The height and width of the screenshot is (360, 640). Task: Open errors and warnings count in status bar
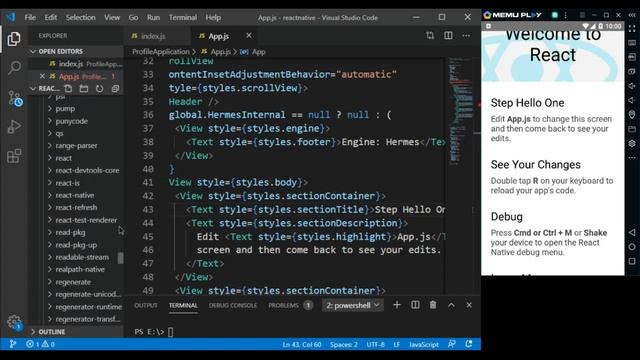[40, 344]
